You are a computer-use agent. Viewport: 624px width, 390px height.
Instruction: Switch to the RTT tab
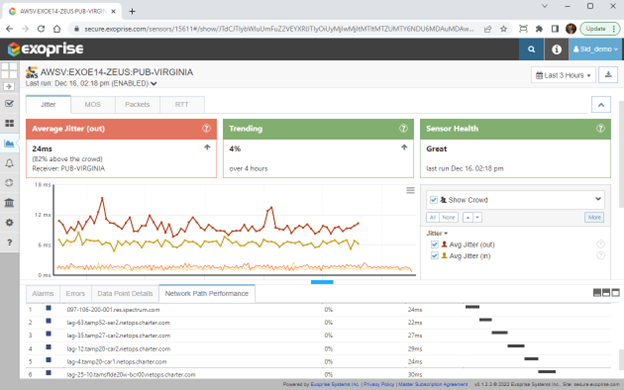pos(182,104)
